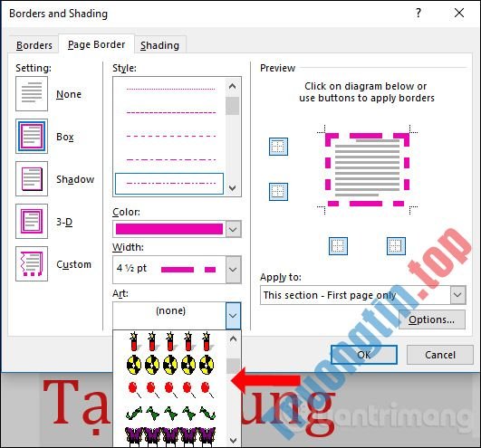The image size is (481, 448).
Task: Select the short dashed line style
Action: [x=171, y=113]
